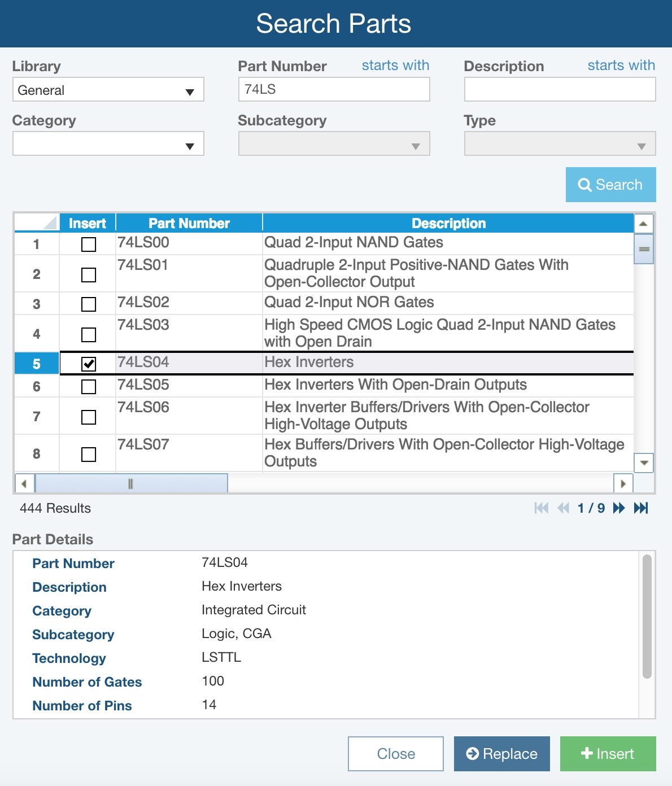672x786 pixels.
Task: Click the previous page arrow icon
Action: pos(562,508)
